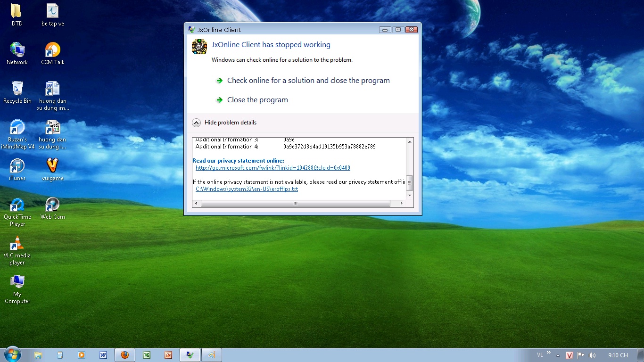Click horizontal scrollbar right arrow in details
Viewport: 644px width, 362px height.
pos(401,204)
